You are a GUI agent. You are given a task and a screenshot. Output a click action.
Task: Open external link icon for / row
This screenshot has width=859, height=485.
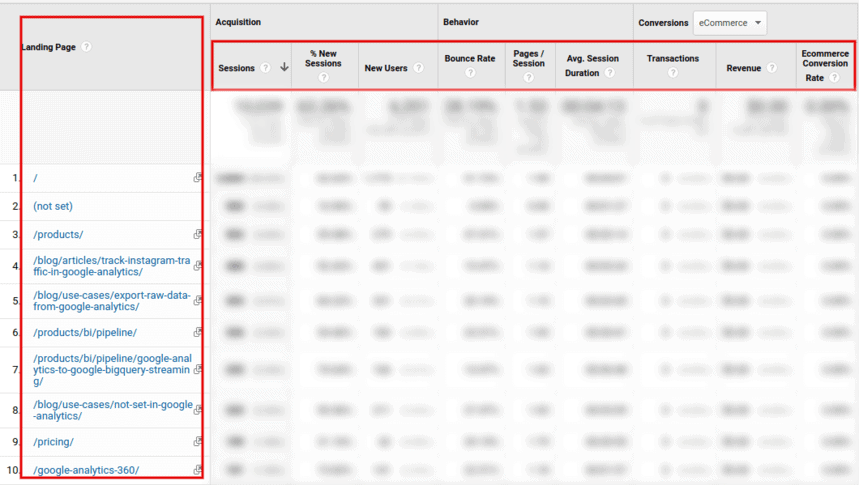(x=198, y=178)
